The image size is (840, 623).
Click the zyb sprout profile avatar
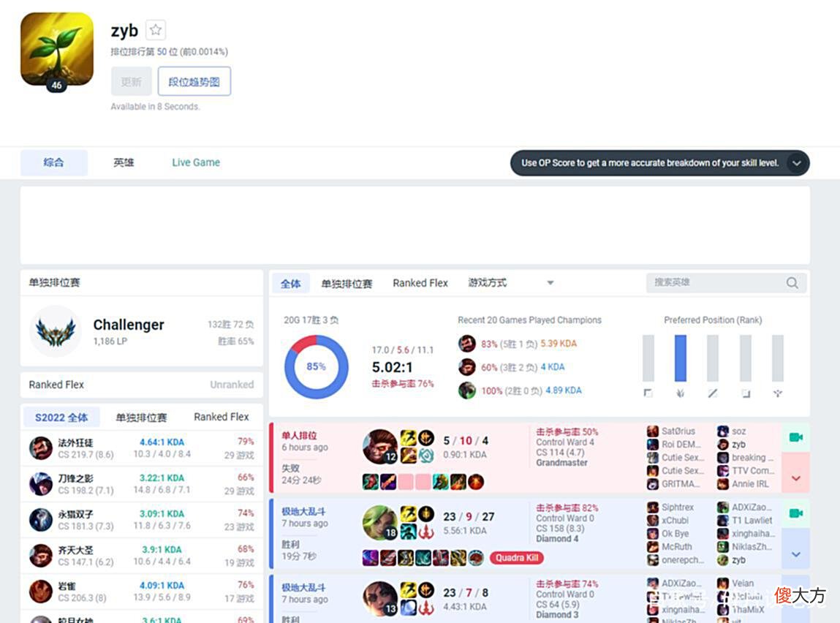click(57, 49)
